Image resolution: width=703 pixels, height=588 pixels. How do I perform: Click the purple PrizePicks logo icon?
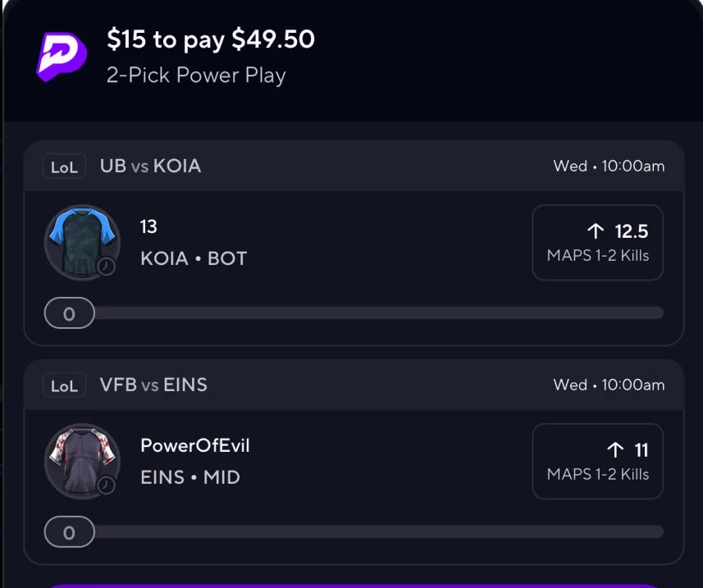pos(62,57)
